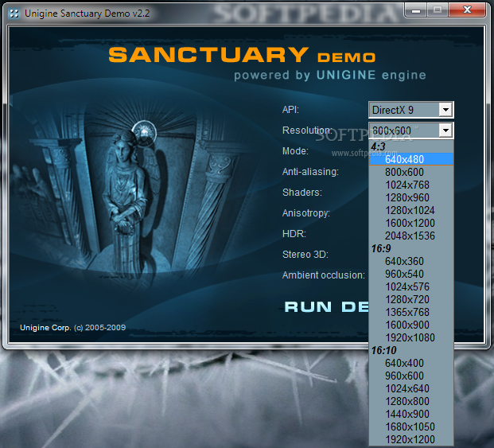Choose 1600x1200 resolution
The image size is (494, 448).
click(x=411, y=223)
